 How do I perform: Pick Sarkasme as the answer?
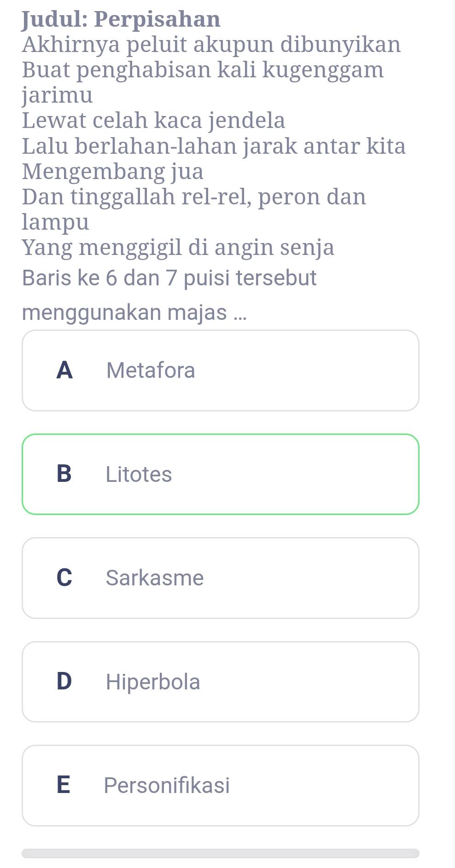click(220, 578)
